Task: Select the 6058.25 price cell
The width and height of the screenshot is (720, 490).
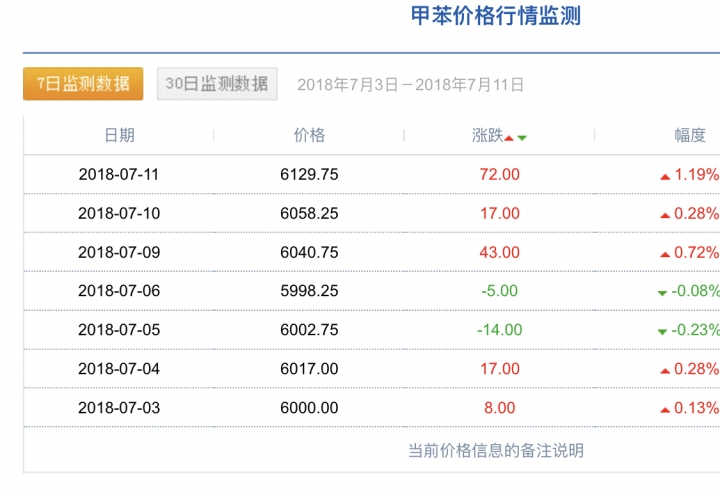Action: [x=309, y=214]
